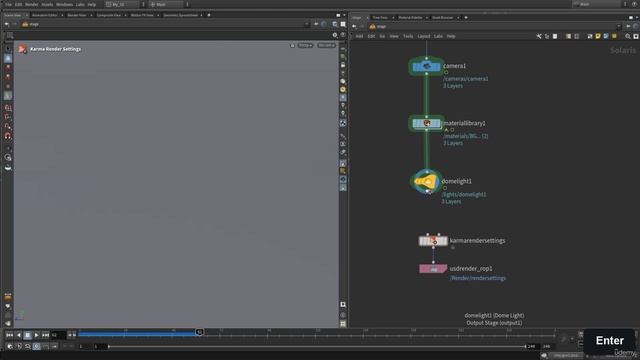Select the materiallibrary1 node

427,123
